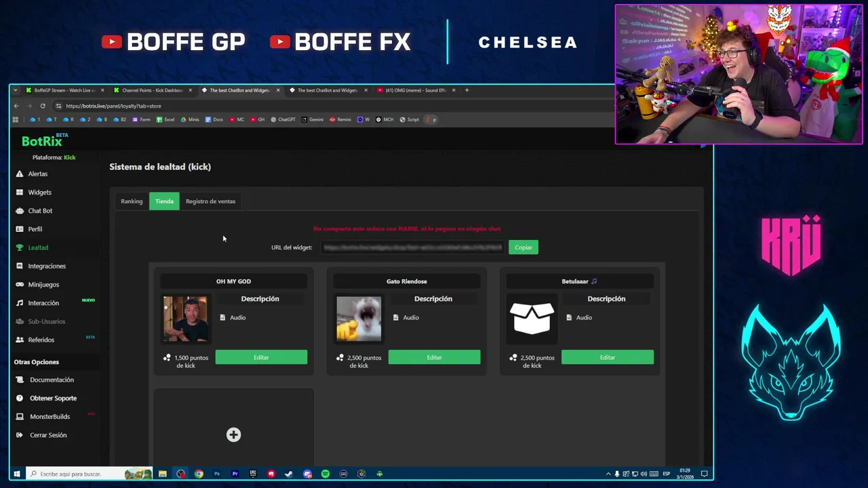Image resolution: width=868 pixels, height=488 pixels.
Task: Open the Excel bookmark
Action: click(x=165, y=119)
